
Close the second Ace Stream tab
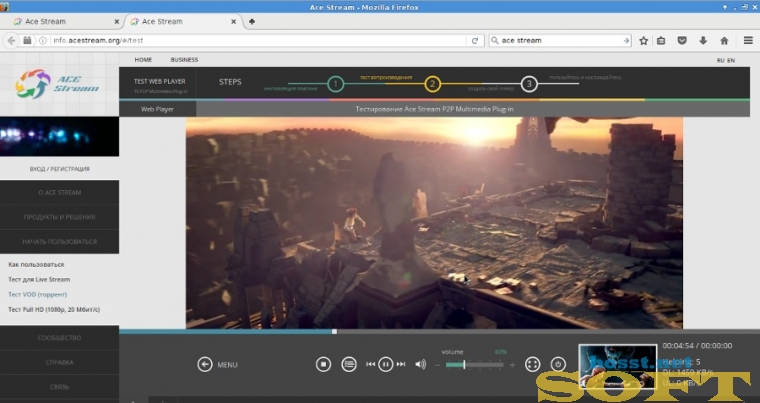point(234,22)
